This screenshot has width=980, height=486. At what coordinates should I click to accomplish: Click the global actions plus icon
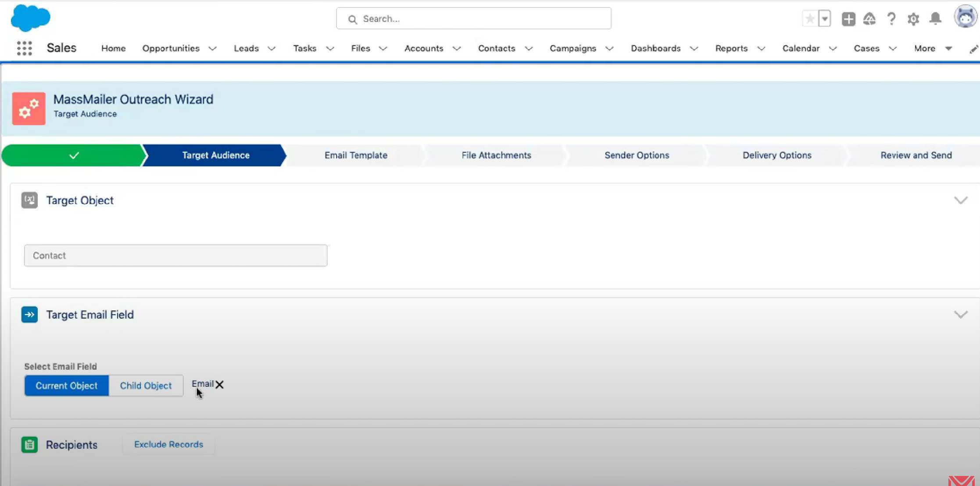tap(848, 19)
